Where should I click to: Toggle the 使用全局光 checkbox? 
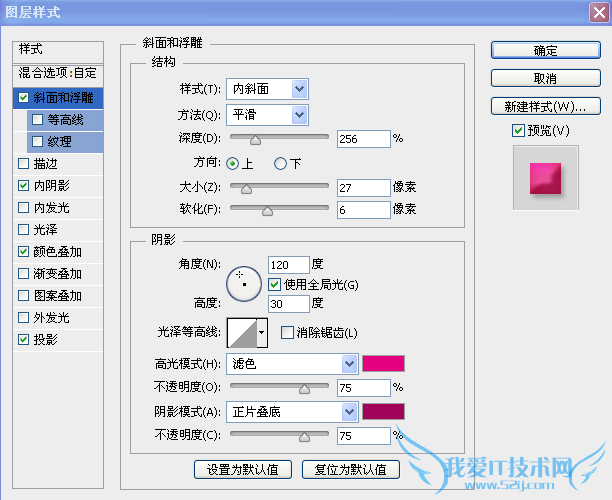[x=274, y=285]
